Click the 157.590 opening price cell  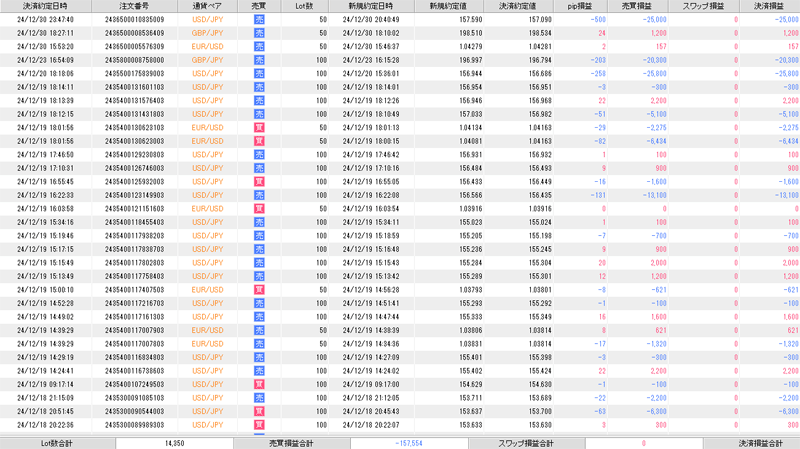pyautogui.click(x=470, y=19)
